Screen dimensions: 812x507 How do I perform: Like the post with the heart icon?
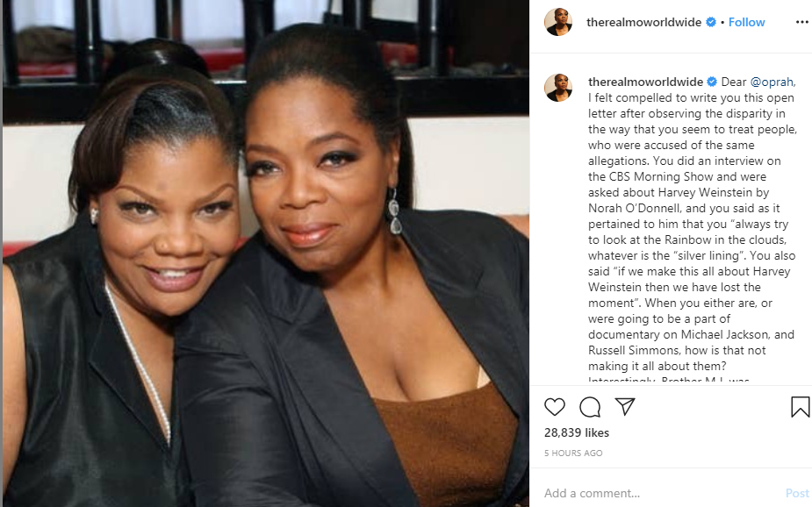pos(554,407)
